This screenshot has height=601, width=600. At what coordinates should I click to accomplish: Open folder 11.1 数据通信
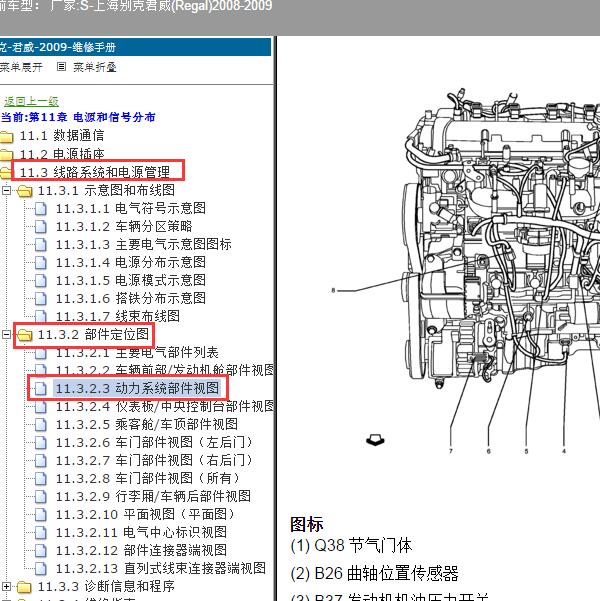(x=61, y=136)
